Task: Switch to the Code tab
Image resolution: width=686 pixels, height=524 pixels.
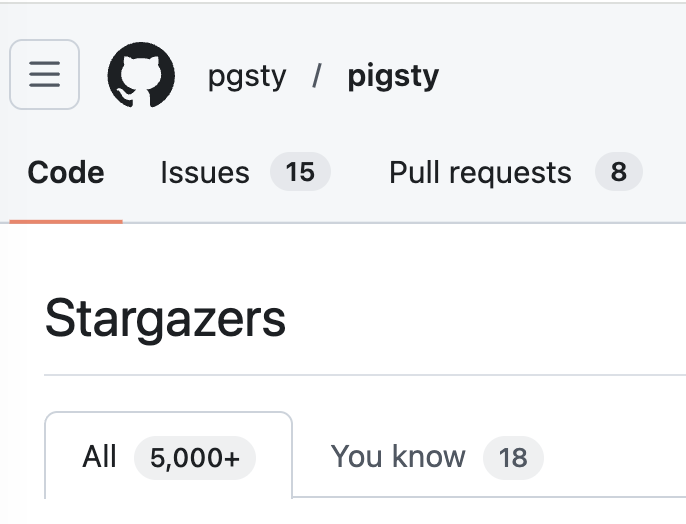Action: pyautogui.click(x=66, y=172)
